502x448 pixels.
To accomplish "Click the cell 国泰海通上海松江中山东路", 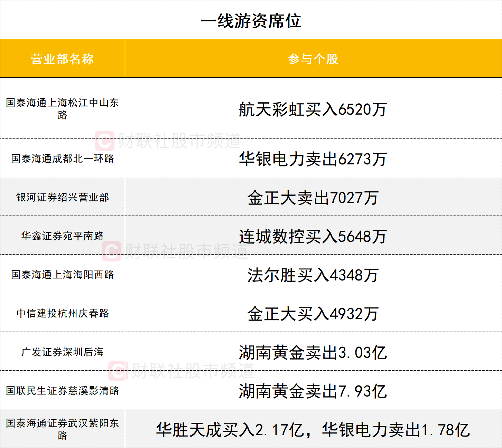I will (x=63, y=108).
